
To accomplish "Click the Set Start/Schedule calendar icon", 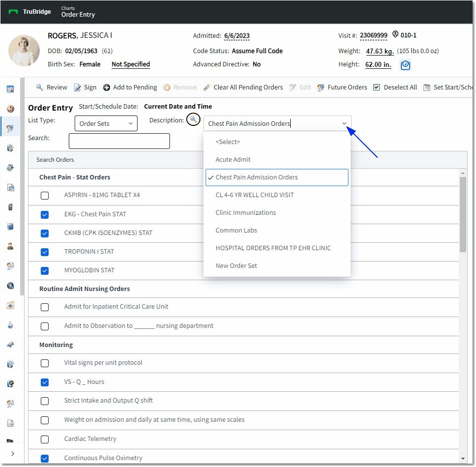I will coord(427,88).
